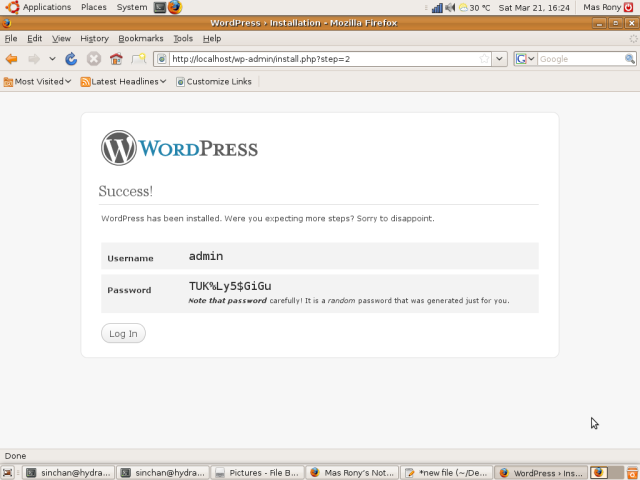Click the trash icon in bottom panel

(x=632, y=473)
